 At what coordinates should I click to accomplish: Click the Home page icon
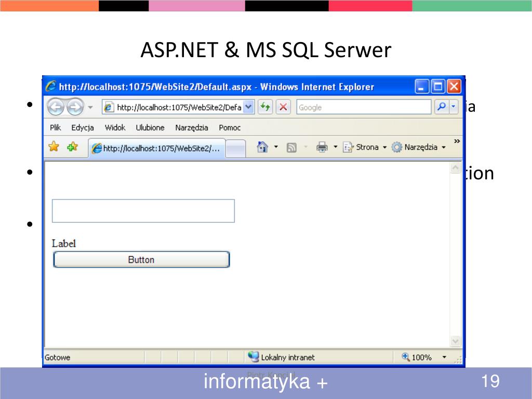tap(262, 147)
